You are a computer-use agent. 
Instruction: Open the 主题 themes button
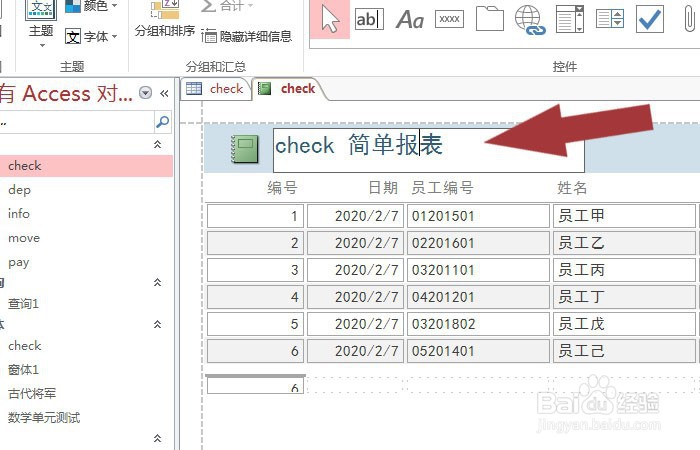click(41, 22)
